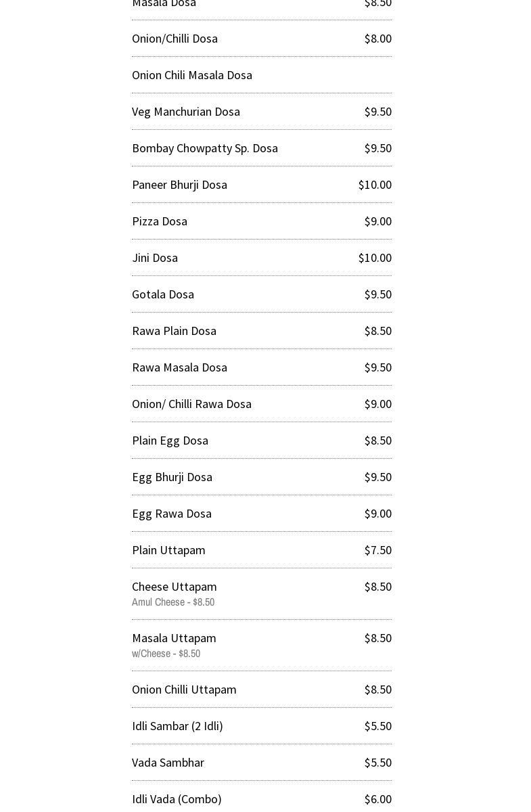Click the Veg Manchurian Dosa entry
The width and height of the screenshot is (531, 812).
point(185,112)
